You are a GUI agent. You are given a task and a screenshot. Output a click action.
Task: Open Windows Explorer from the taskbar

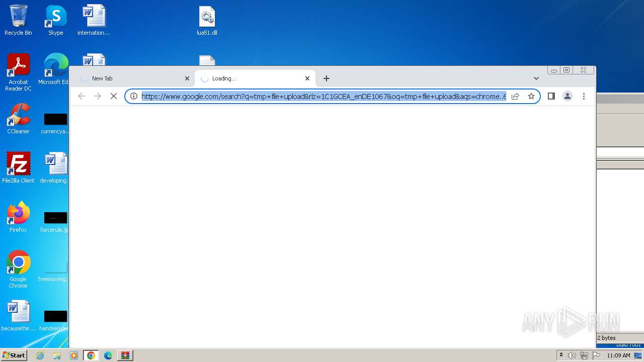coord(57,355)
